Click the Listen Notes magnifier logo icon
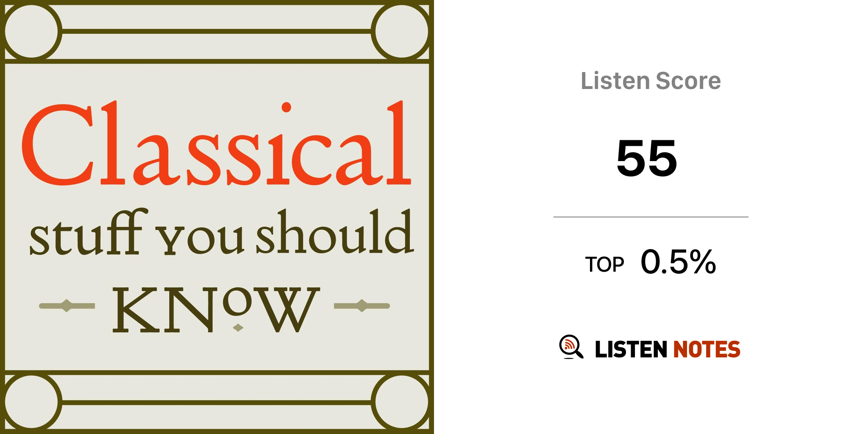Screen dimensions: 868x434 571,347
